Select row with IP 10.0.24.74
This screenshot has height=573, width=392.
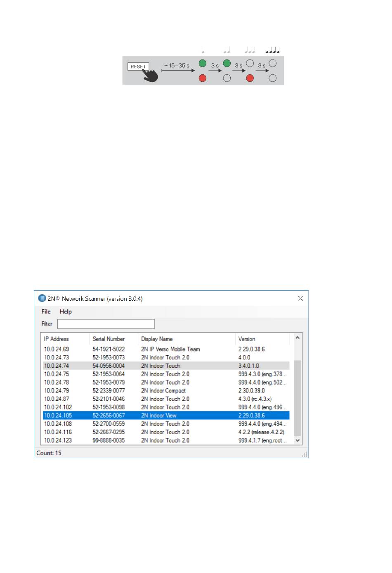(166, 366)
